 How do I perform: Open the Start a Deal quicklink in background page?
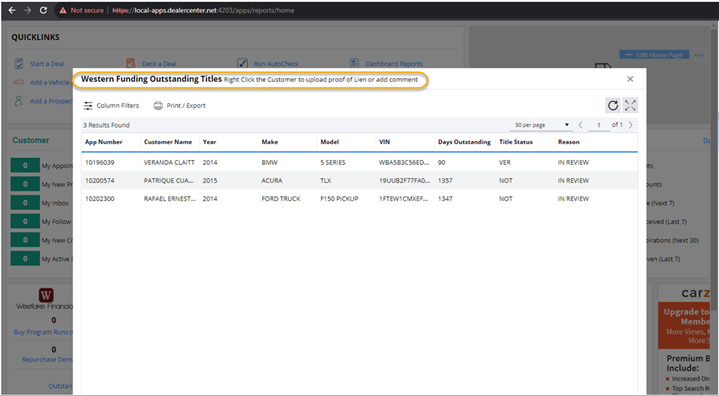tap(47, 64)
